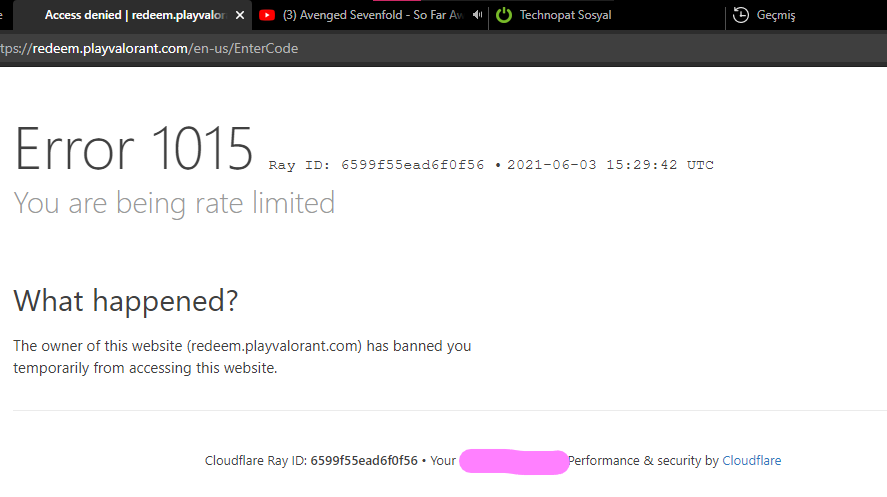The image size is (887, 497).
Task: Switch to the Technopat Sosyal tab
Action: point(565,15)
